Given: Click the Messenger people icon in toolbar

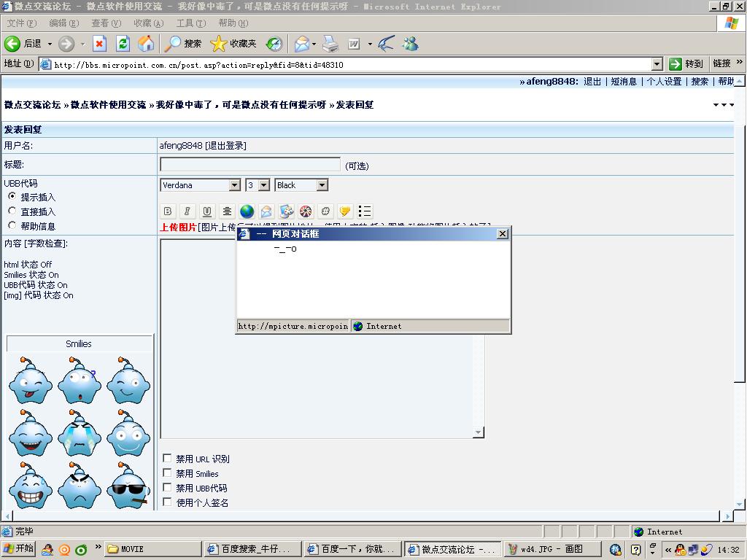Looking at the screenshot, I should 410,44.
